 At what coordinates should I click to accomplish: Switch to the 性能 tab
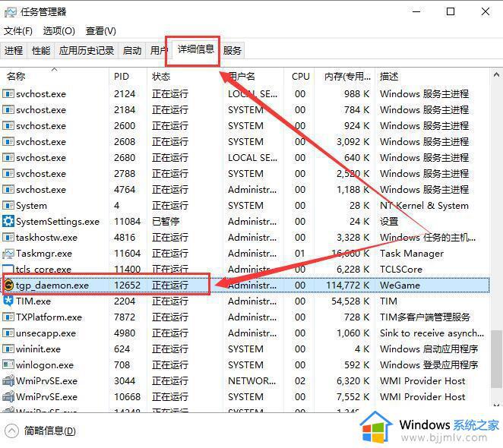(41, 50)
